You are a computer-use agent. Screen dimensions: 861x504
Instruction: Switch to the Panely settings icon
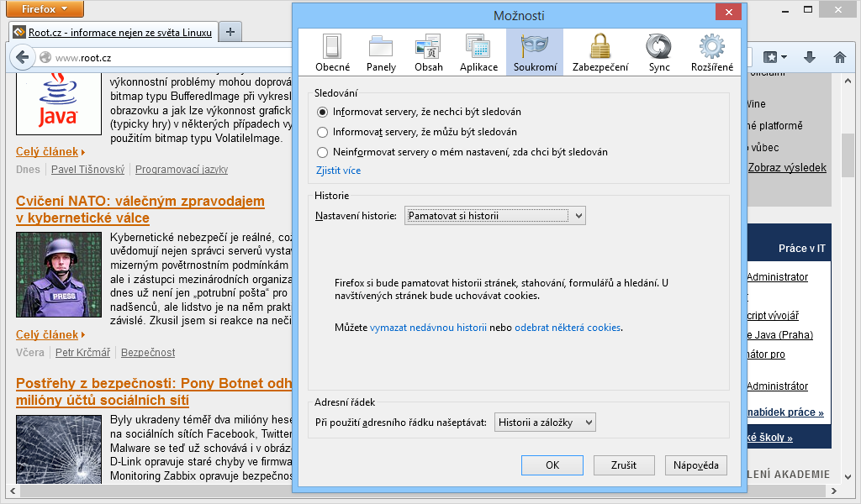click(x=380, y=50)
